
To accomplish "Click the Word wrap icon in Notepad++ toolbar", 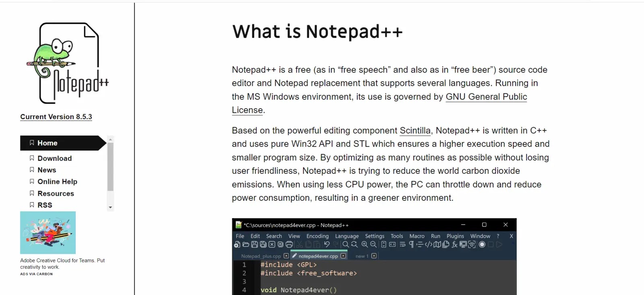I will click(x=402, y=244).
